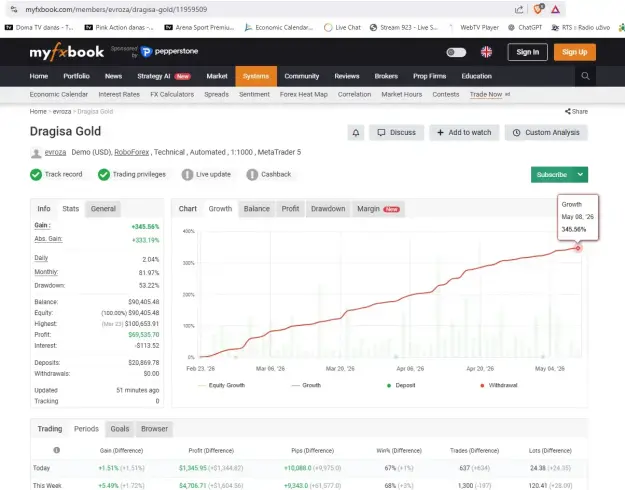This screenshot has width=625, height=490.
Task: Toggle Withdrawal markers in chart legend
Action: click(499, 385)
